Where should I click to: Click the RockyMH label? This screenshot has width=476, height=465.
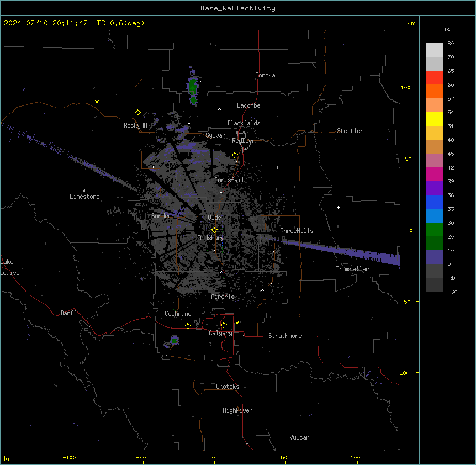coord(135,125)
